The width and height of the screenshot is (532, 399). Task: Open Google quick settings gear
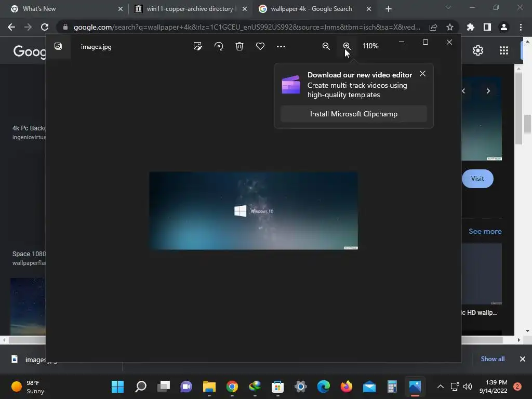(x=478, y=50)
